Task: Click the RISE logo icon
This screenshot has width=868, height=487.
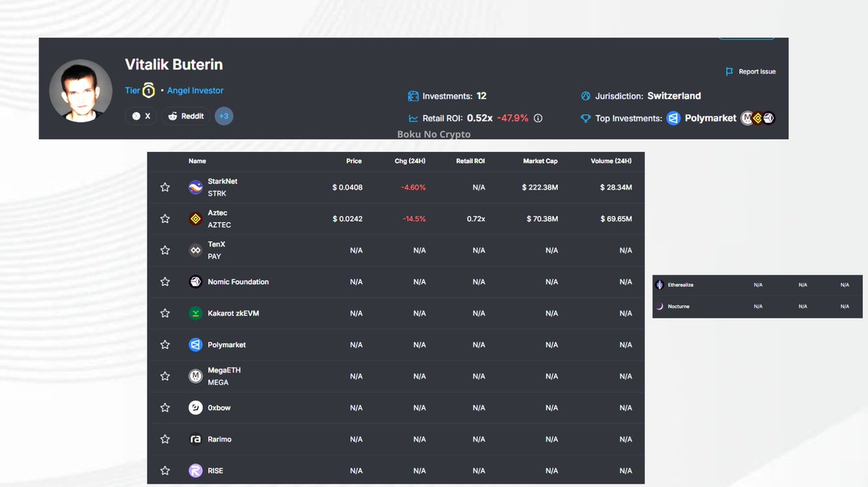Action: (x=195, y=470)
